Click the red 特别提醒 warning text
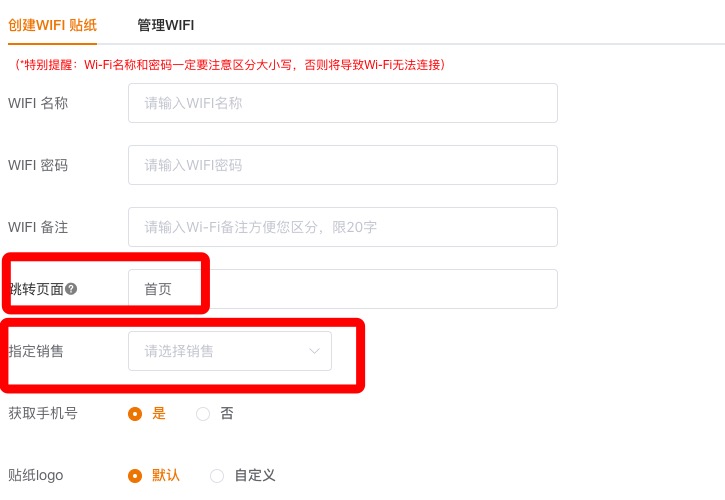 [230, 65]
